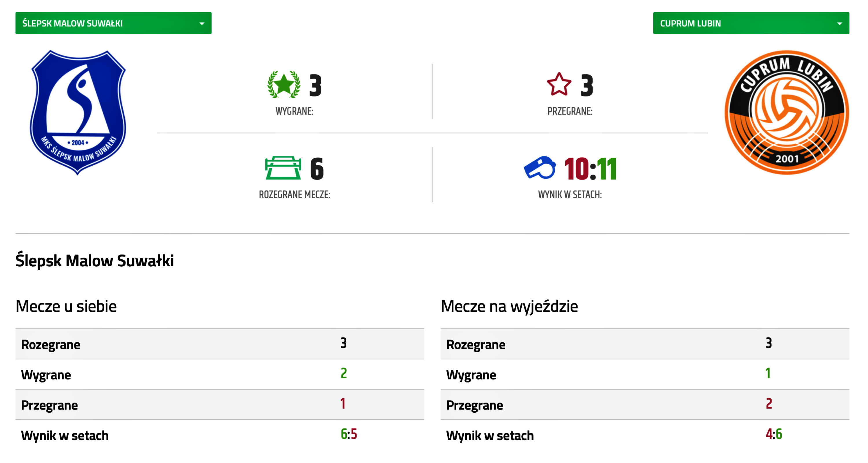Click the arrow on the Cuprum Lubin selector
This screenshot has width=868, height=463.
pos(839,24)
